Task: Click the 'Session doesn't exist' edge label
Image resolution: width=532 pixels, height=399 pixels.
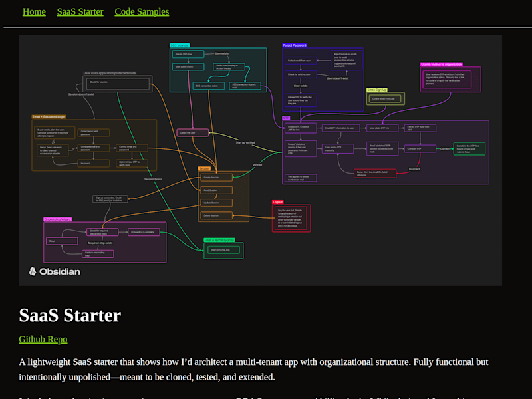Action: coord(81,94)
